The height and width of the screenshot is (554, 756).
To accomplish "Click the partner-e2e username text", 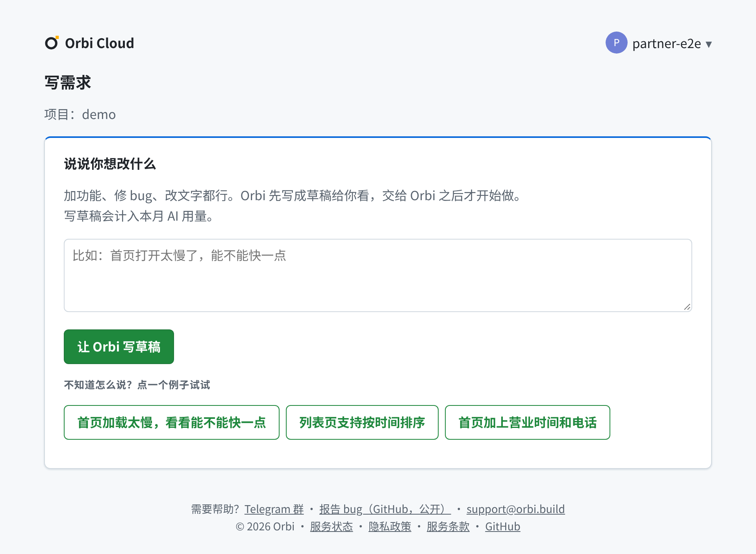I will click(667, 43).
